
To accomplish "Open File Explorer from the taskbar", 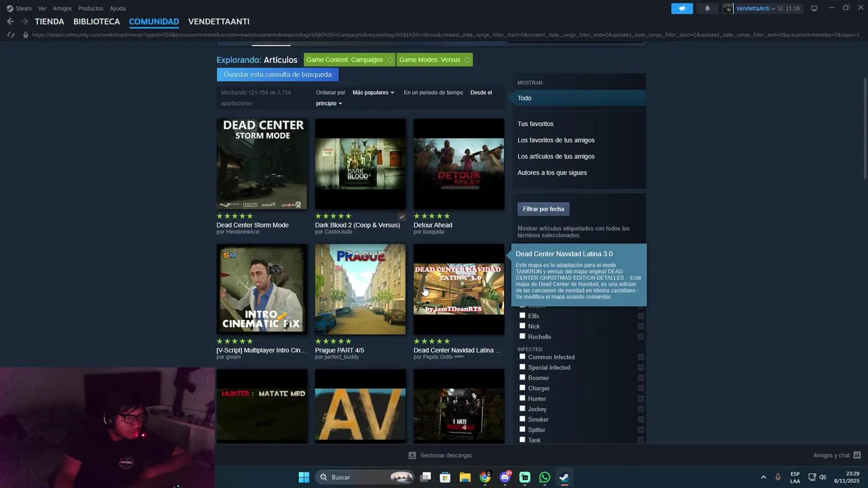I will (x=465, y=477).
